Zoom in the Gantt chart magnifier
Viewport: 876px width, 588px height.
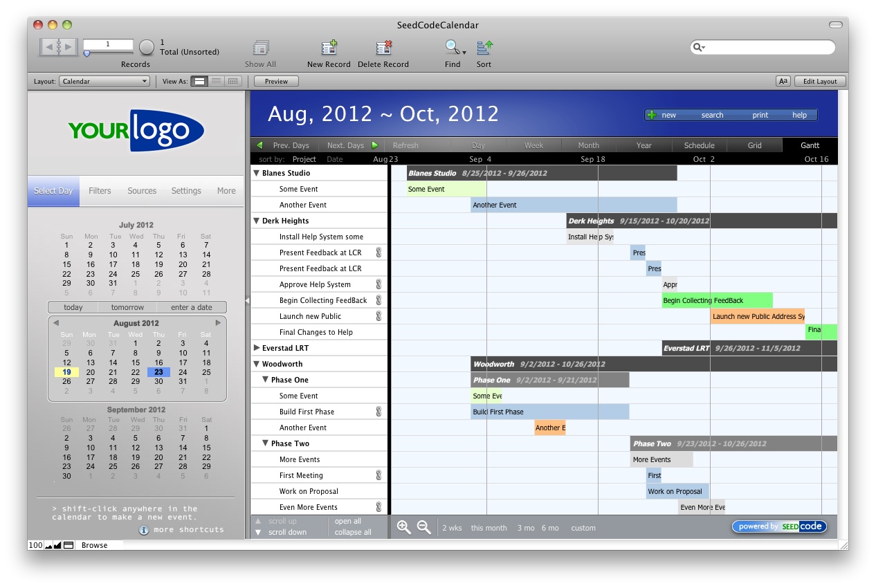404,527
